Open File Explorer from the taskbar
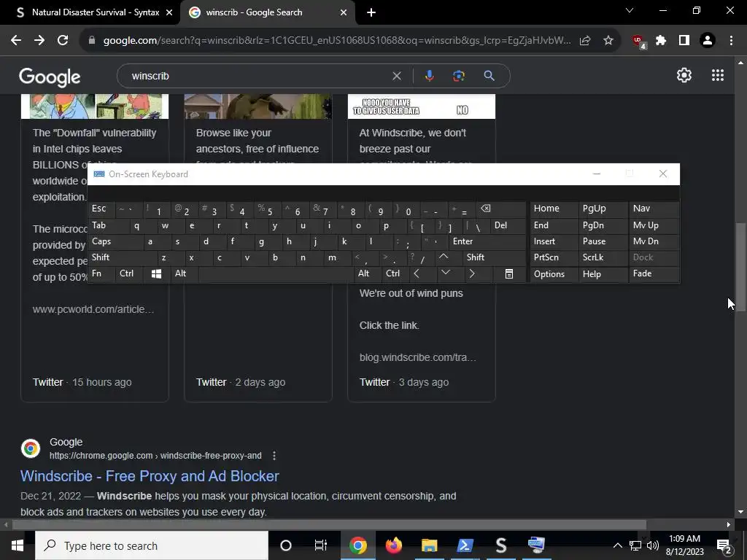The image size is (747, 560). tap(429, 545)
